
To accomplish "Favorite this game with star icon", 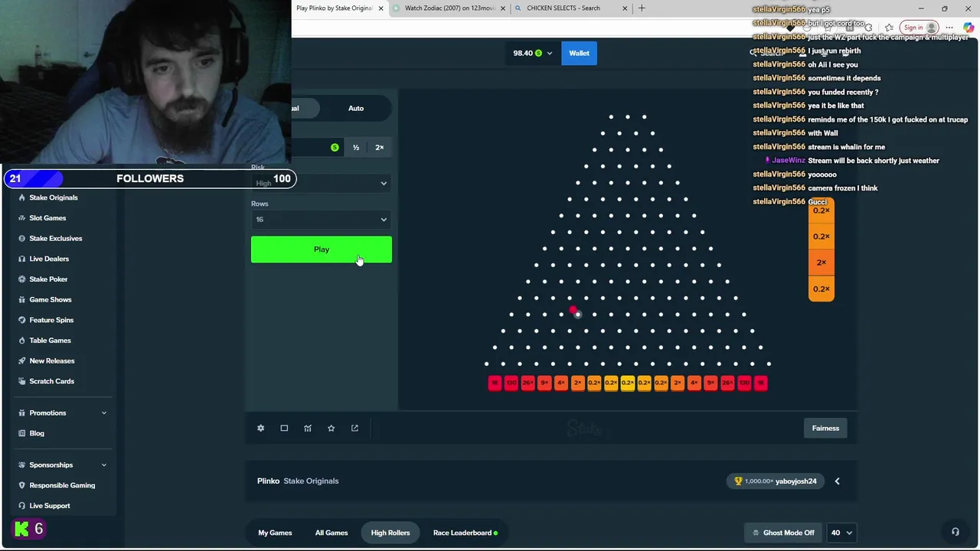I will click(x=331, y=428).
